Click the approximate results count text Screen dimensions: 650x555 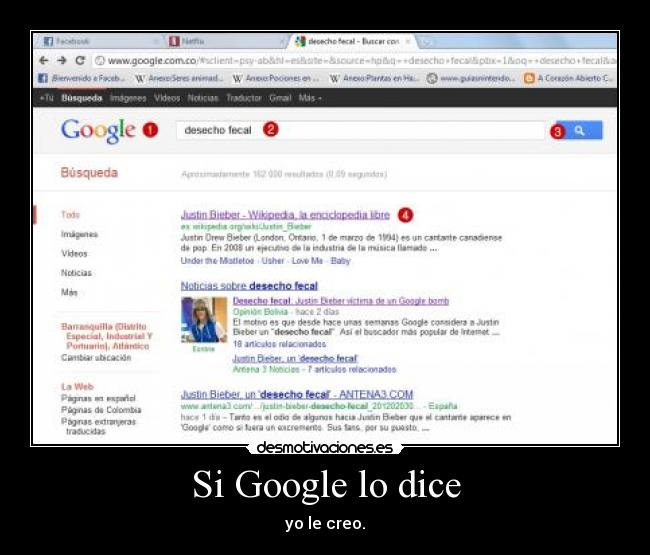click(x=284, y=174)
